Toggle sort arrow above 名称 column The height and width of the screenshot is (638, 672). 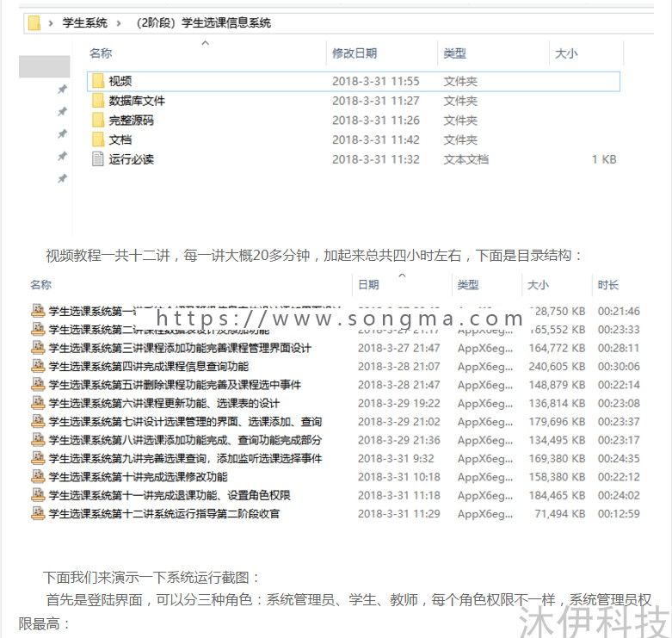pyautogui.click(x=206, y=43)
